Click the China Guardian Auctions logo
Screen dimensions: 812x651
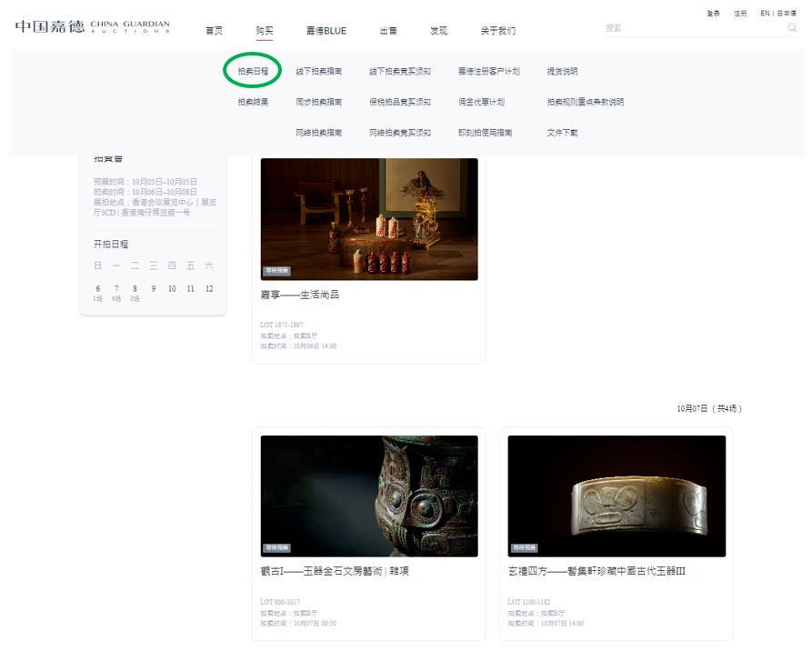93,26
